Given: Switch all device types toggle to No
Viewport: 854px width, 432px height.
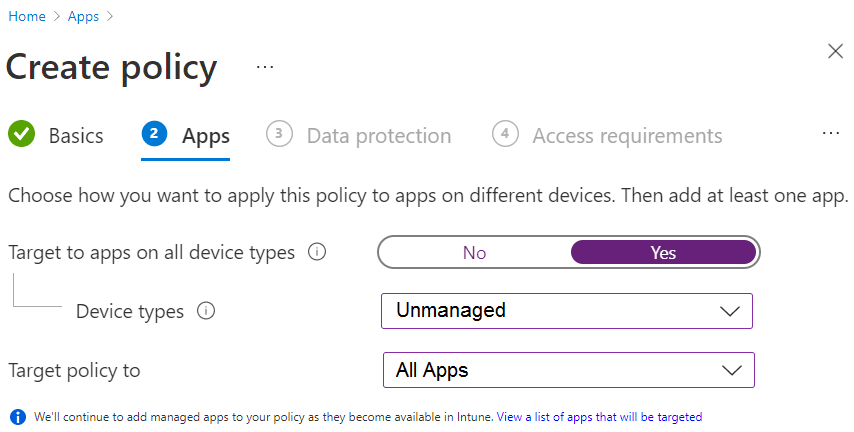Looking at the screenshot, I should click(x=474, y=253).
